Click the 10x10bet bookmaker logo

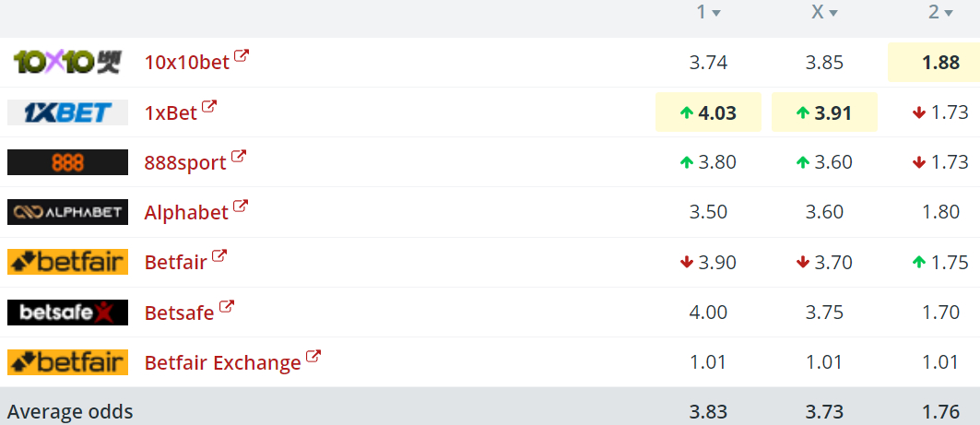(x=67, y=63)
